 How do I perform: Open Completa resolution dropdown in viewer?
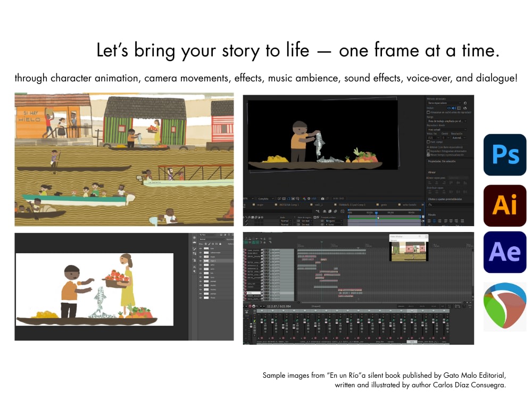265,199
